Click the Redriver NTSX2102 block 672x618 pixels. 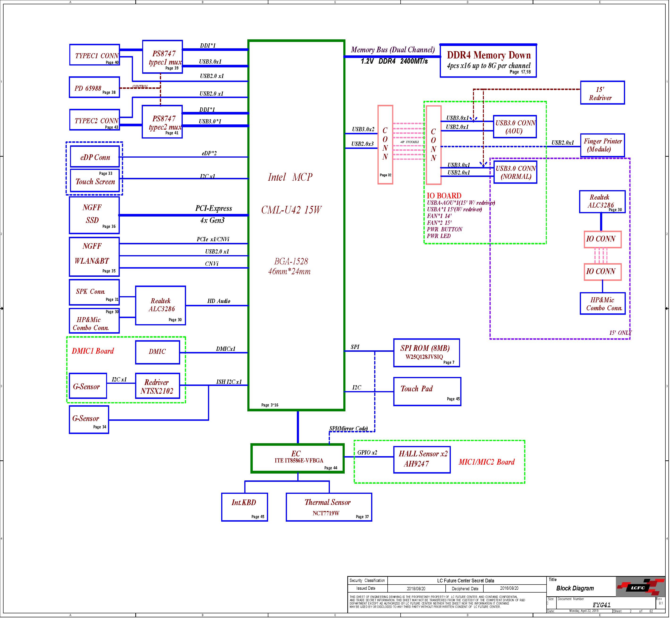coord(157,386)
